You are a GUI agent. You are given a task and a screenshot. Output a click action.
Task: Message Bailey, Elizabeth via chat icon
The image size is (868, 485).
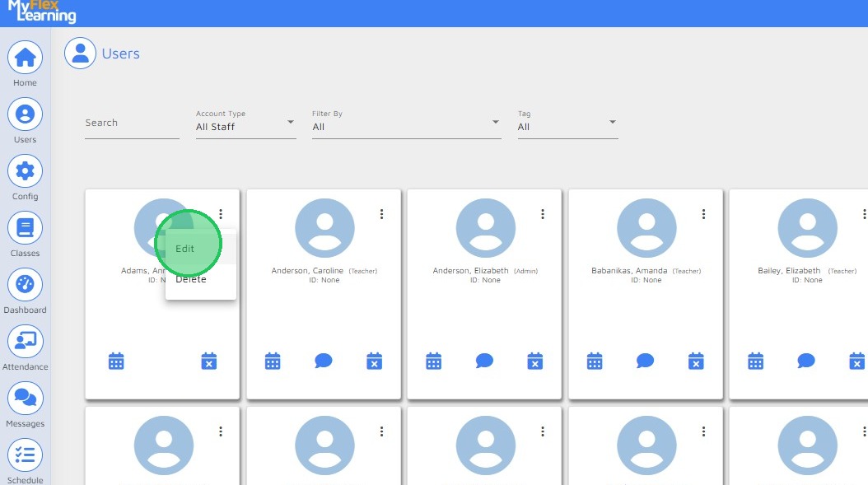click(806, 361)
